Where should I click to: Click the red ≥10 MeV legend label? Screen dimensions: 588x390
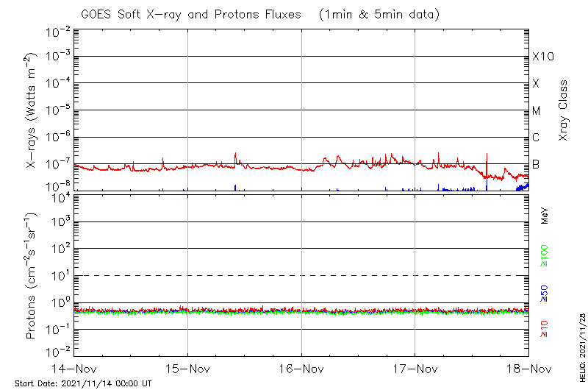pyautogui.click(x=545, y=328)
